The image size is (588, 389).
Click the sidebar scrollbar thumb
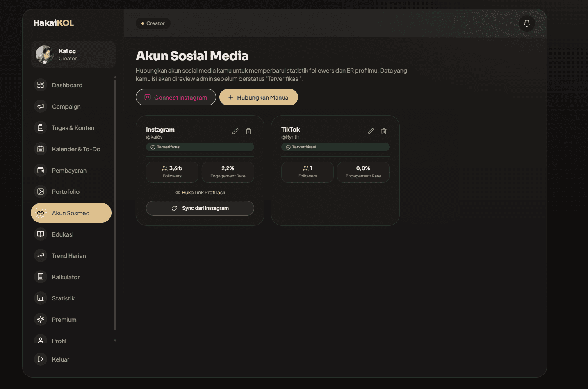point(115,205)
